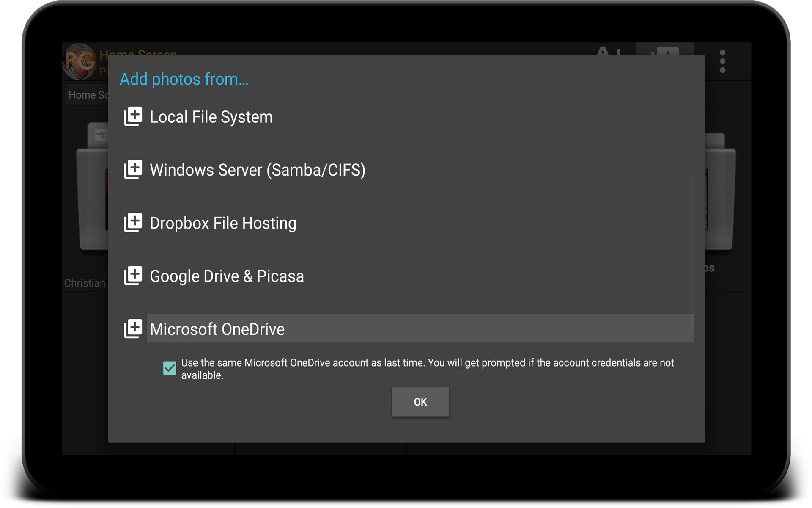Click the add icon next to Dropbox File Hosting

tap(133, 223)
